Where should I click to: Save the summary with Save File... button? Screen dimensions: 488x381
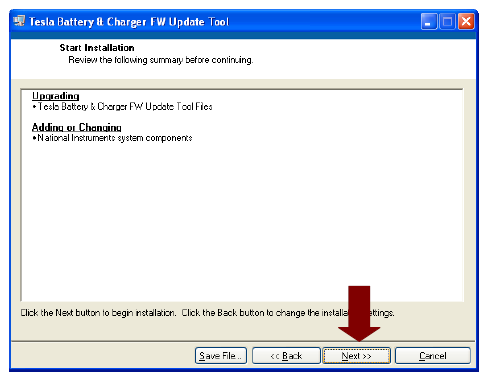[x=221, y=356]
